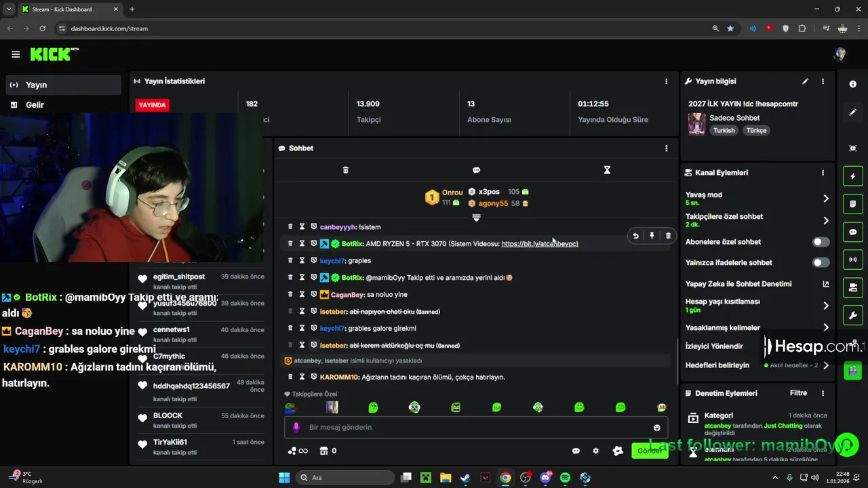Delete CaganBey's sa noluo yine message

click(x=290, y=294)
